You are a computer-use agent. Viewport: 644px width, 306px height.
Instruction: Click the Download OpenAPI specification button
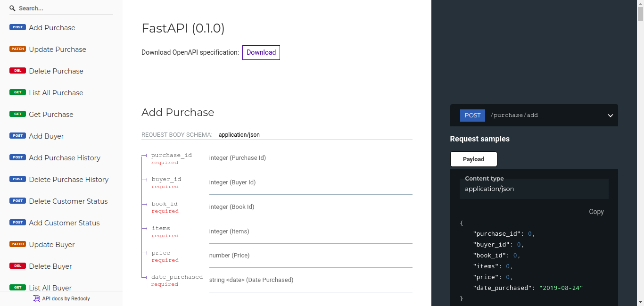(261, 52)
